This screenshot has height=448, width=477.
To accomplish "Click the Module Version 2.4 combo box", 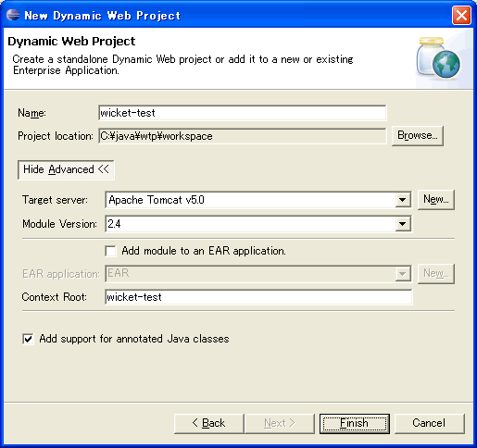I will click(258, 224).
